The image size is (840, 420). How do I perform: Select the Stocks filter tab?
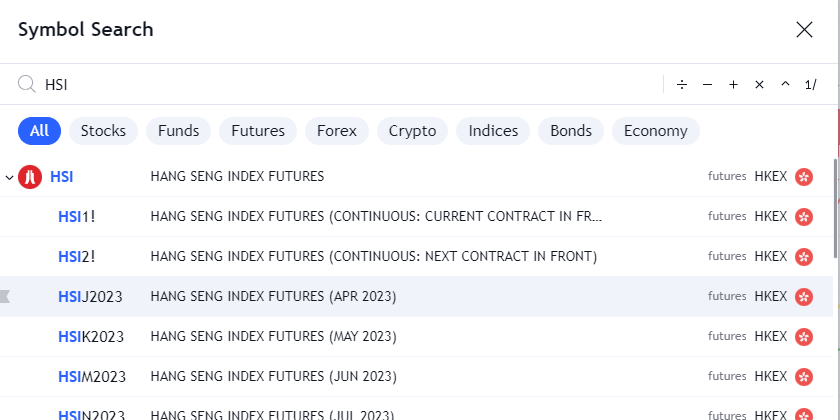pyautogui.click(x=103, y=131)
